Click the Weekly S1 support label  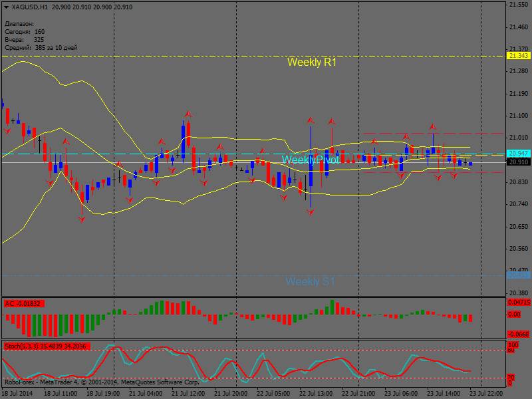pyautogui.click(x=310, y=282)
